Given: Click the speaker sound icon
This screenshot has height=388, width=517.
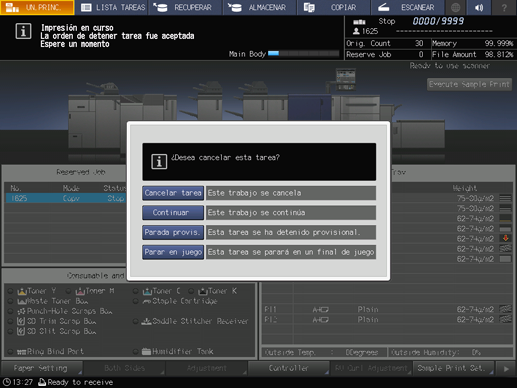Looking at the screenshot, I should [479, 7].
